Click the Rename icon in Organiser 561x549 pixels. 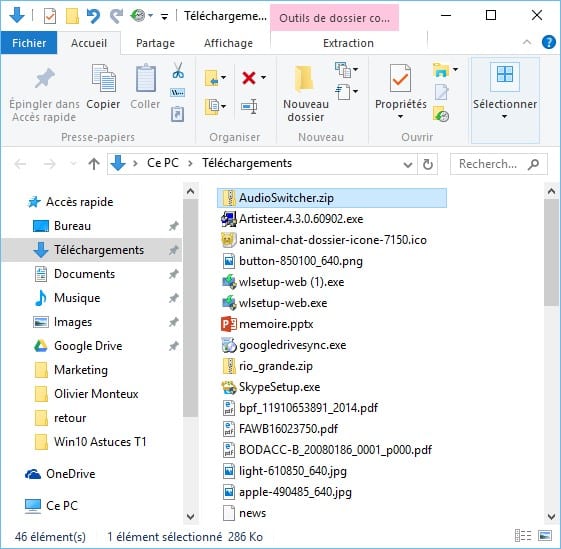tap(249, 106)
